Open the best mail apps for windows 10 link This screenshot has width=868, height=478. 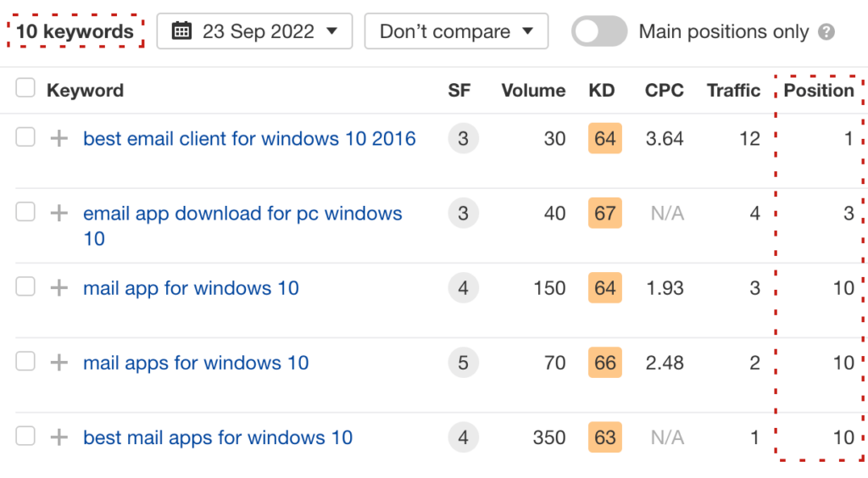pyautogui.click(x=217, y=438)
